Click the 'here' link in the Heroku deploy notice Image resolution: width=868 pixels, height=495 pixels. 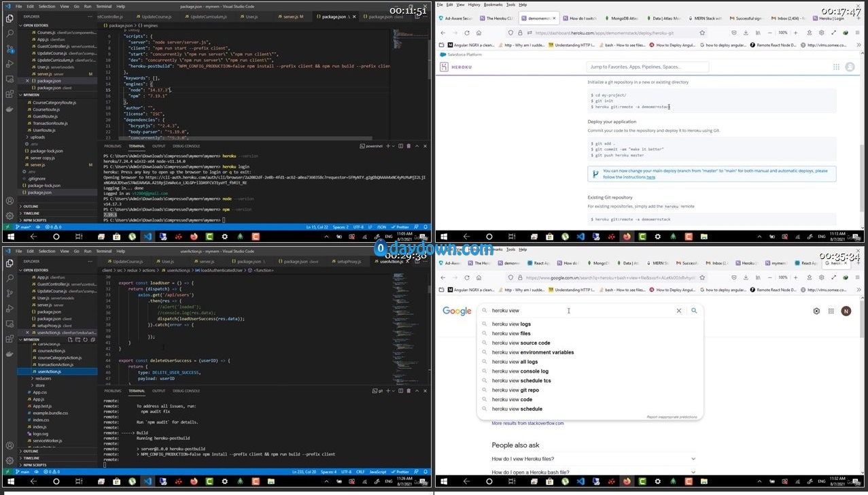(650, 177)
